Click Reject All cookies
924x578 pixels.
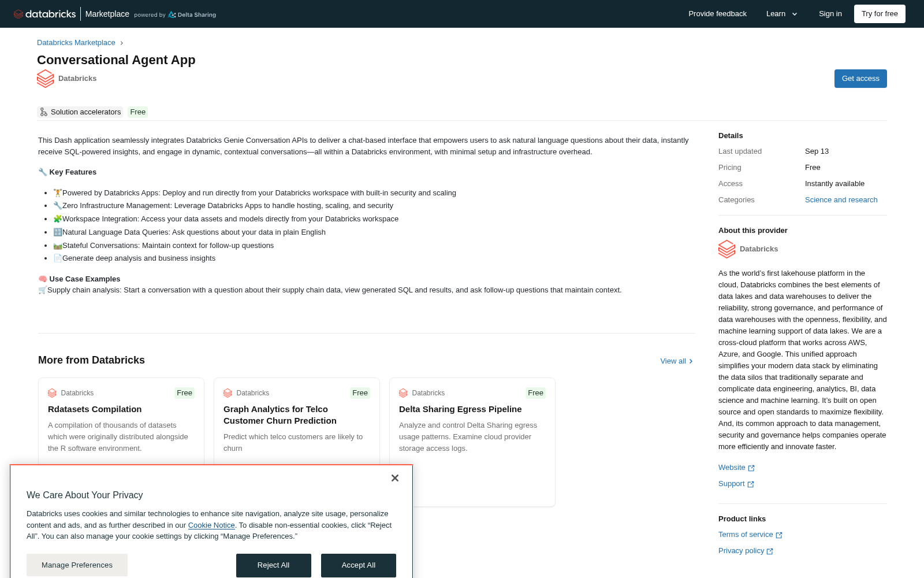click(273, 565)
